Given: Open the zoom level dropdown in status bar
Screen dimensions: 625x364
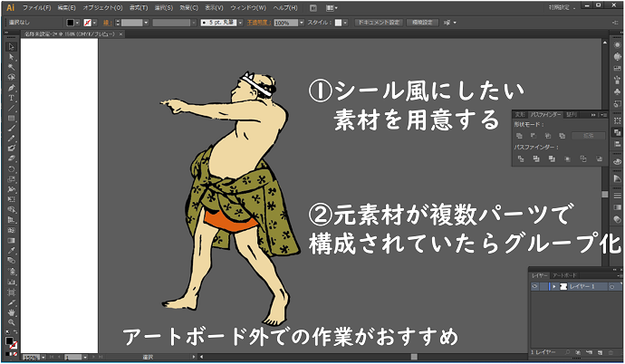Looking at the screenshot, I should tap(43, 358).
